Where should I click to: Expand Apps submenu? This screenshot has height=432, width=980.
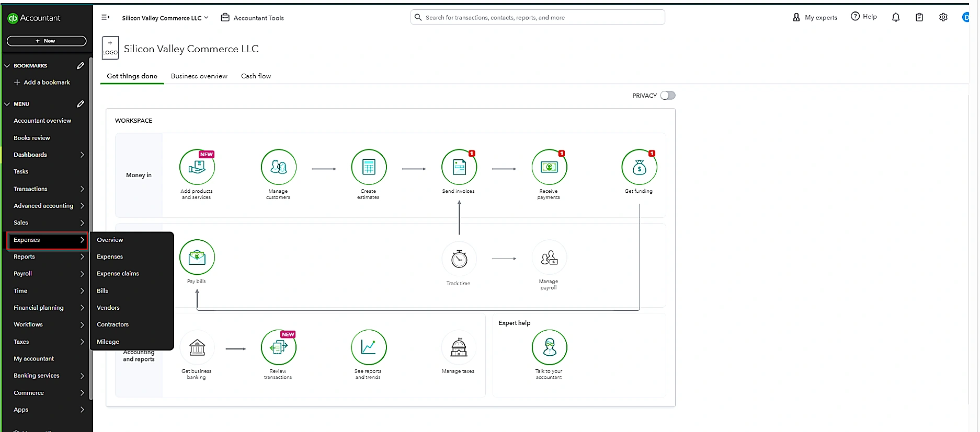click(x=82, y=410)
